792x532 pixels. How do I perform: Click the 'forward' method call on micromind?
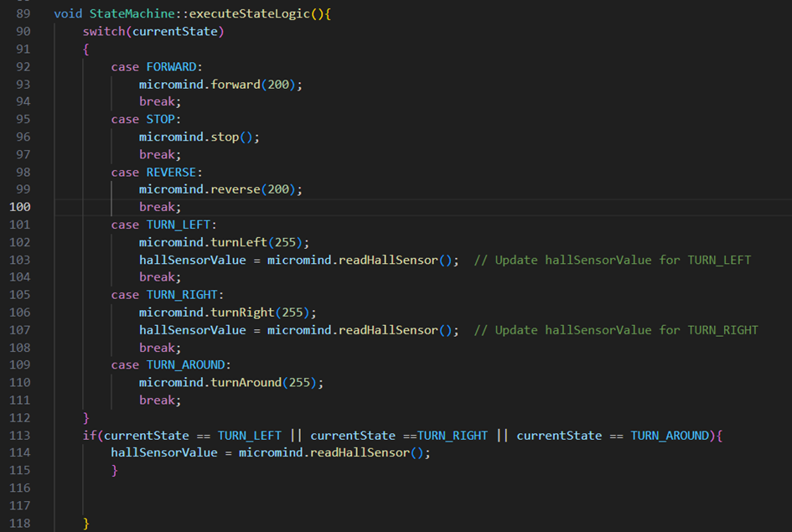click(x=236, y=85)
